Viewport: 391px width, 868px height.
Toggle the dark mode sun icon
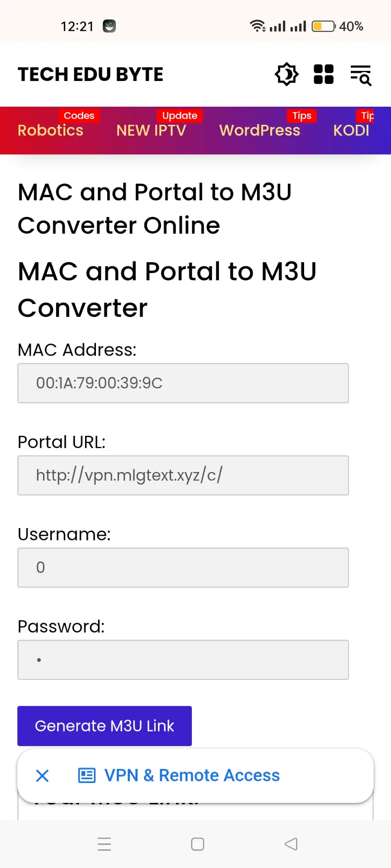(x=286, y=75)
